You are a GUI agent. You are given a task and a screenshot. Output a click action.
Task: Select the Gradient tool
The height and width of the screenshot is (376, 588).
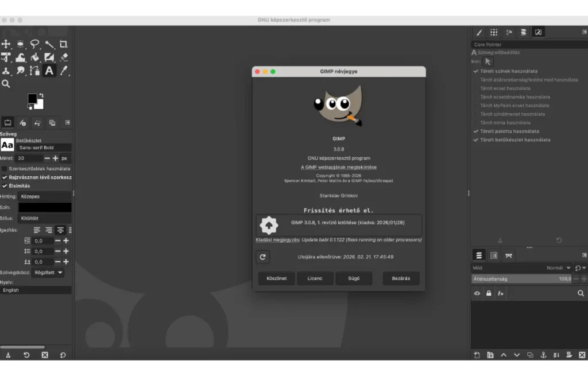coord(49,57)
